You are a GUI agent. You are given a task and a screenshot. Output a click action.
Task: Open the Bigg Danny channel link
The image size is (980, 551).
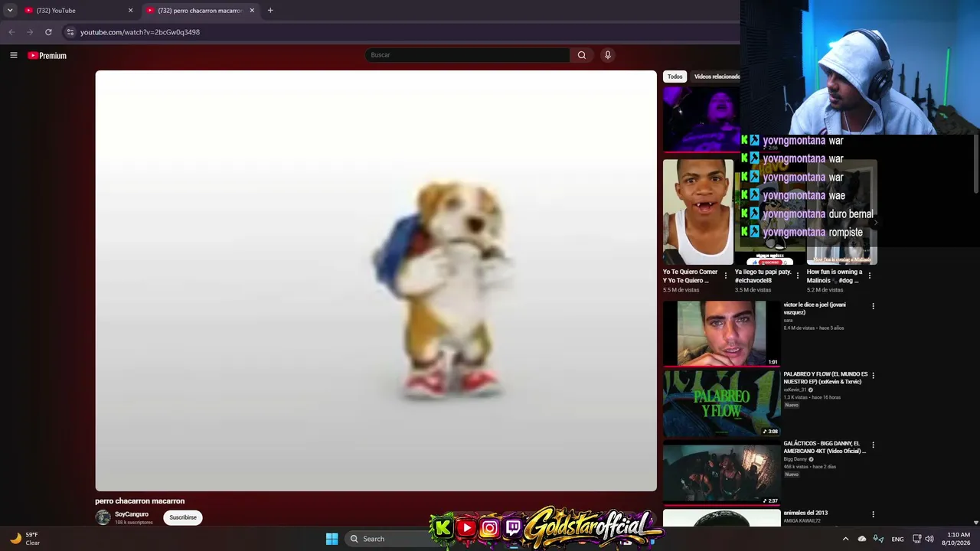point(795,459)
